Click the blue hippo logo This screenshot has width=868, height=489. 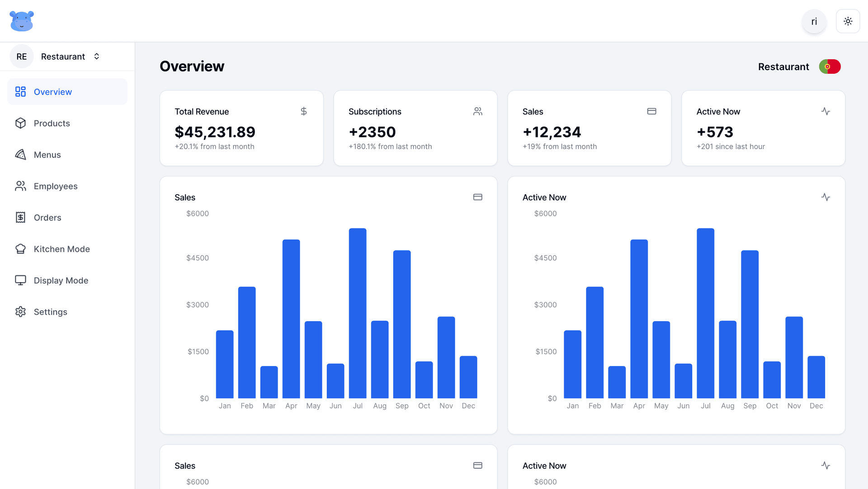(22, 21)
